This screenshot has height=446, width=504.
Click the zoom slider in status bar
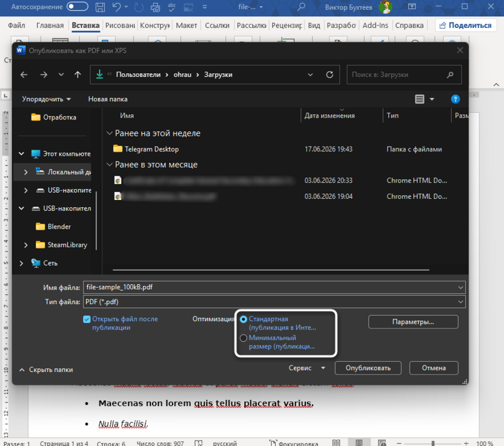(x=433, y=443)
